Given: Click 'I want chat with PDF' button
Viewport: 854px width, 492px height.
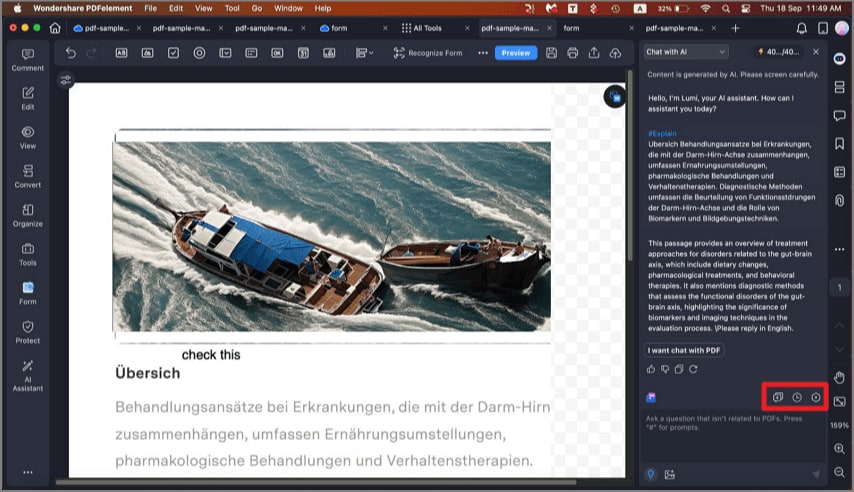Looking at the screenshot, I should tap(684, 350).
